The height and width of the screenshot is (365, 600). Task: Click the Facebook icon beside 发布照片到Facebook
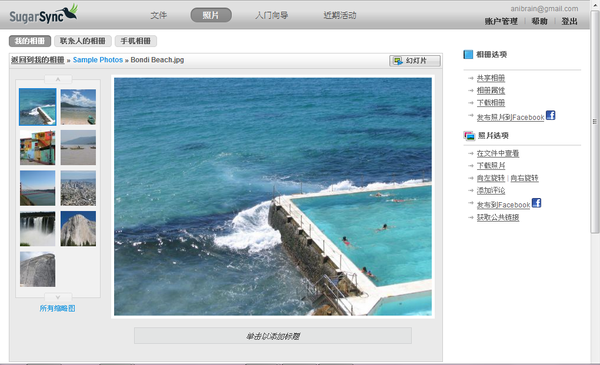[551, 115]
